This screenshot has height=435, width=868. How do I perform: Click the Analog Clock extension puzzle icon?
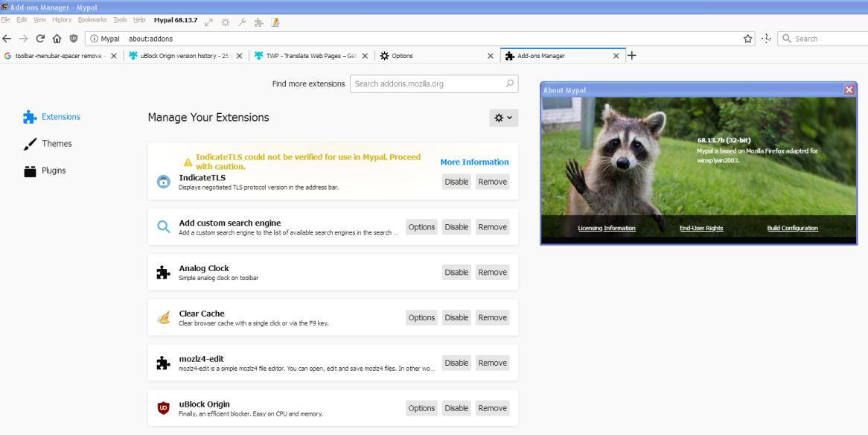click(163, 272)
